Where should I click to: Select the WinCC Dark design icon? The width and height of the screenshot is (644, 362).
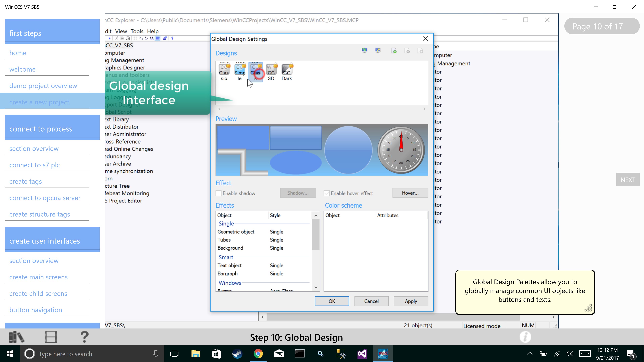pyautogui.click(x=287, y=71)
